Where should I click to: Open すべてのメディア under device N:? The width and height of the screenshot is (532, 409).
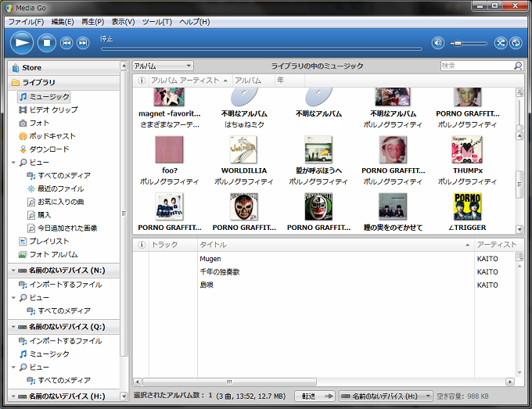pos(59,311)
